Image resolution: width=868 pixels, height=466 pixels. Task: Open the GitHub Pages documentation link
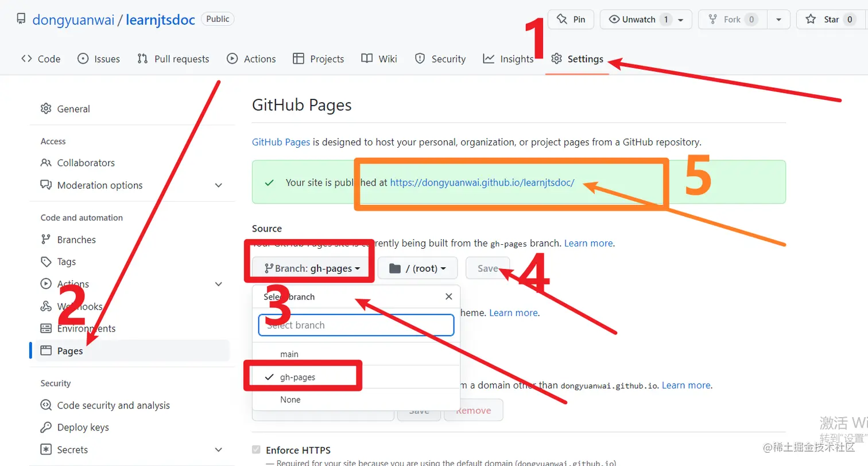(281, 142)
